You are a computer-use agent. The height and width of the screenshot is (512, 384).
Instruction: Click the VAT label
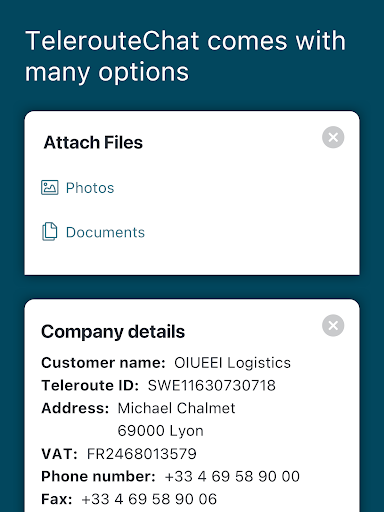tap(59, 454)
